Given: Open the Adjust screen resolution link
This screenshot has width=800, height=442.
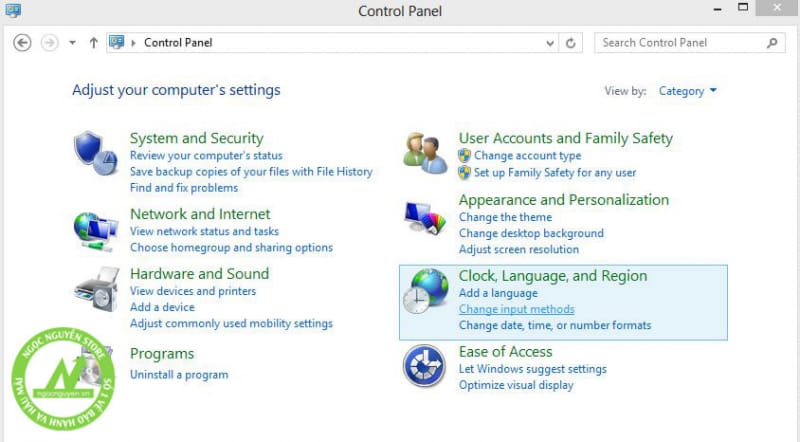Looking at the screenshot, I should point(519,250).
